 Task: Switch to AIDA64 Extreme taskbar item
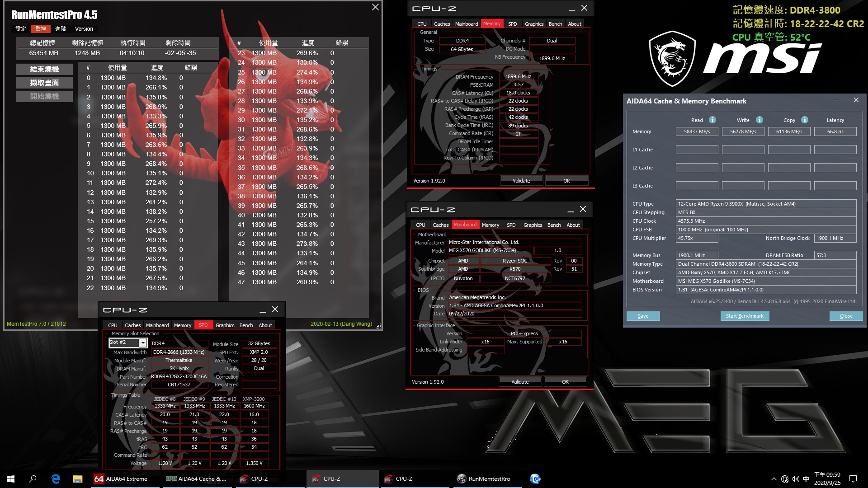click(x=125, y=479)
